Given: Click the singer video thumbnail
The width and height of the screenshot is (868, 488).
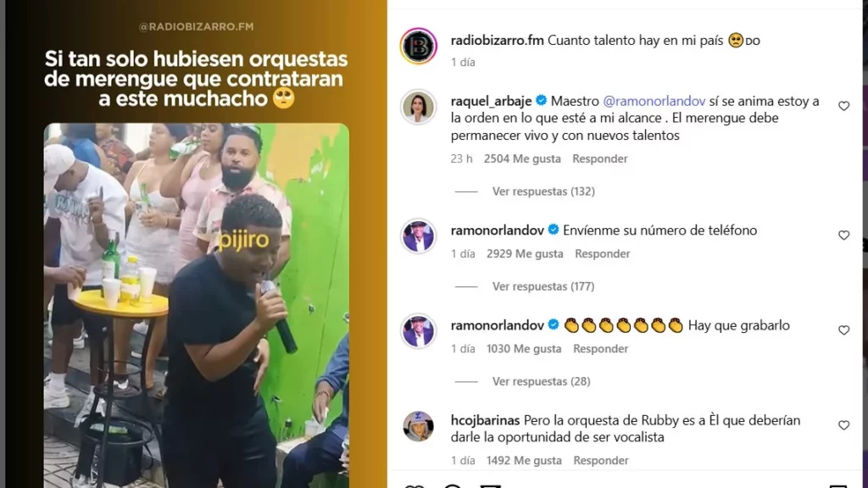Looking at the screenshot, I should (197, 305).
